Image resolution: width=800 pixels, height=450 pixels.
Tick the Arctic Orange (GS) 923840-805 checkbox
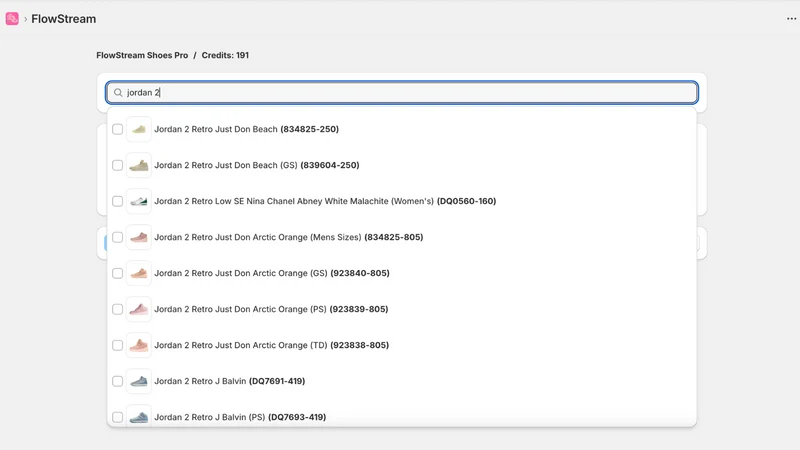pos(117,273)
